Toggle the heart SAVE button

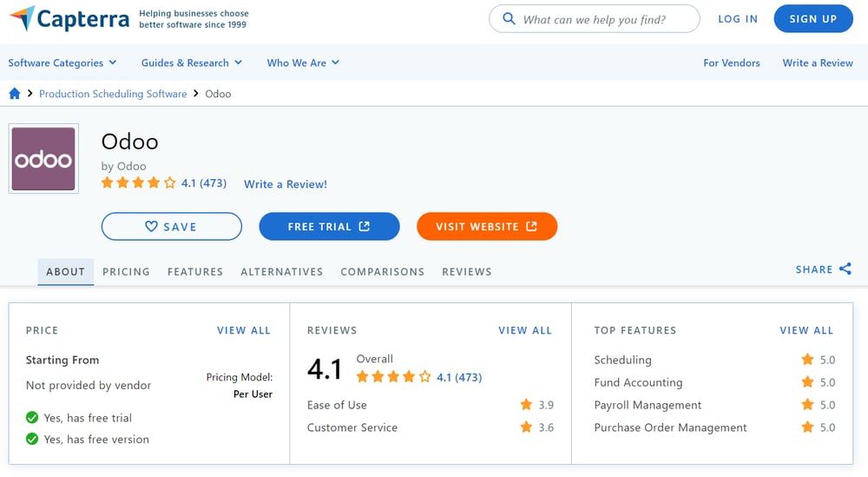[x=171, y=227]
